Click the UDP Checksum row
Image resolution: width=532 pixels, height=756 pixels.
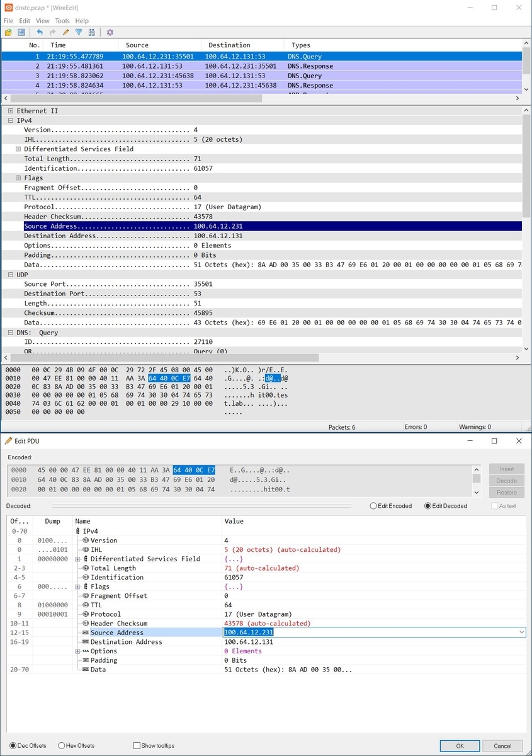click(x=261, y=313)
